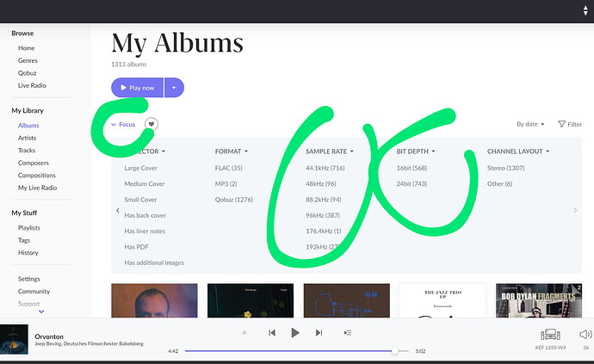Filter by Stereo (1307)
Image resolution: width=594 pixels, height=364 pixels.
click(x=505, y=168)
